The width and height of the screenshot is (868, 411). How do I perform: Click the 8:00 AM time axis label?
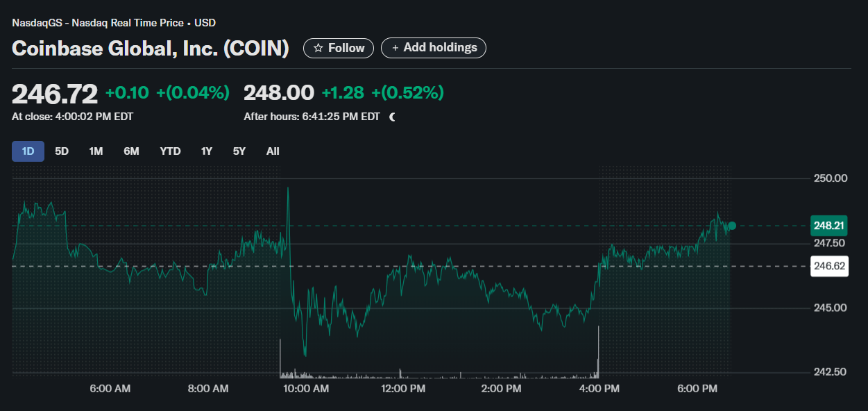click(208, 389)
